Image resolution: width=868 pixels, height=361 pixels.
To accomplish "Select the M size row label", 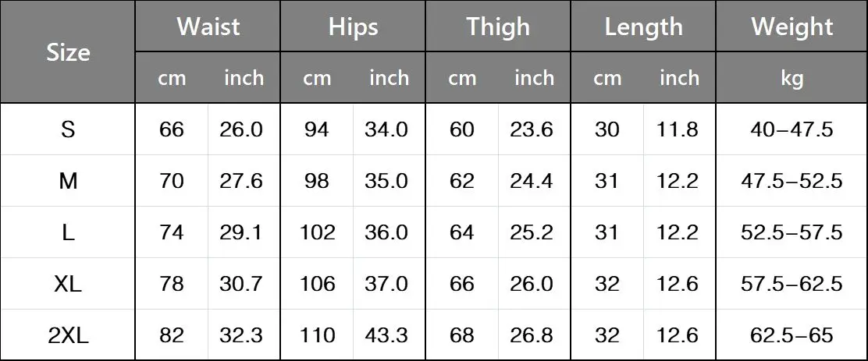I will click(x=68, y=181).
